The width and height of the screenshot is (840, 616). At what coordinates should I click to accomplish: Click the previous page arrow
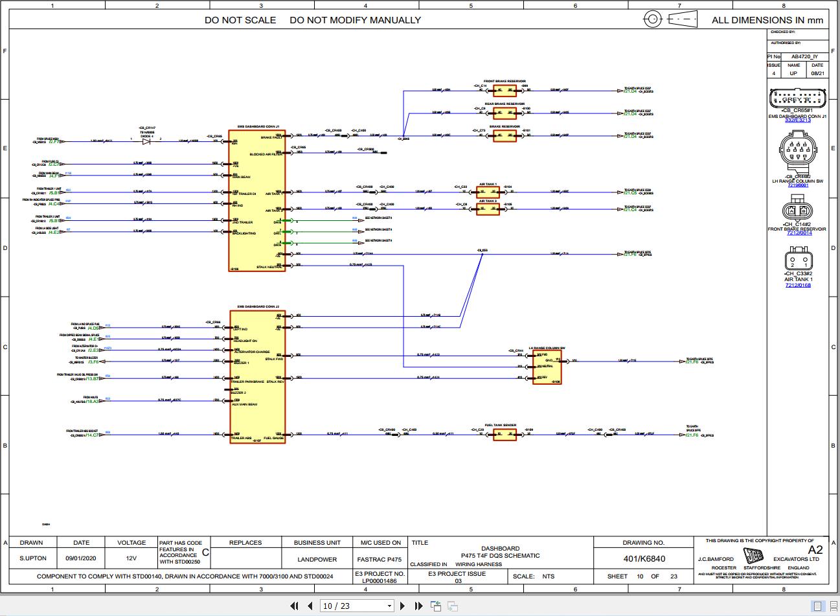[x=310, y=606]
